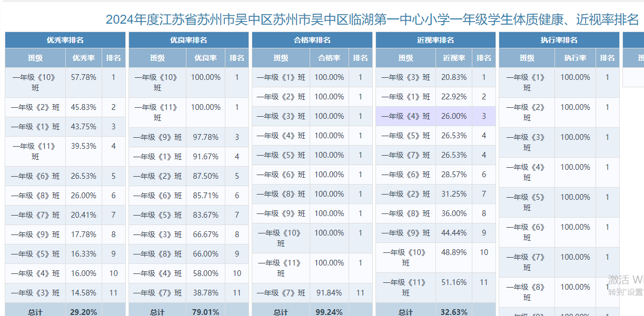The image size is (644, 316).
Task: Click the 近视率 column header
Action: [x=454, y=58]
